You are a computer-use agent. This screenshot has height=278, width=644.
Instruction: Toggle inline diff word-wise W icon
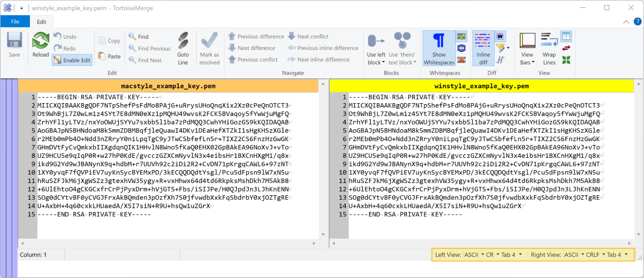pyautogui.click(x=500, y=36)
